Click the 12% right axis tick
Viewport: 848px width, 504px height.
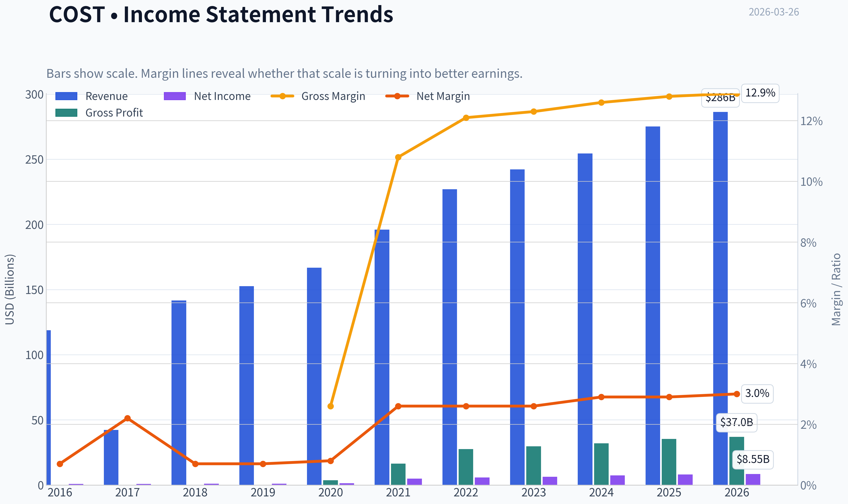tap(811, 121)
